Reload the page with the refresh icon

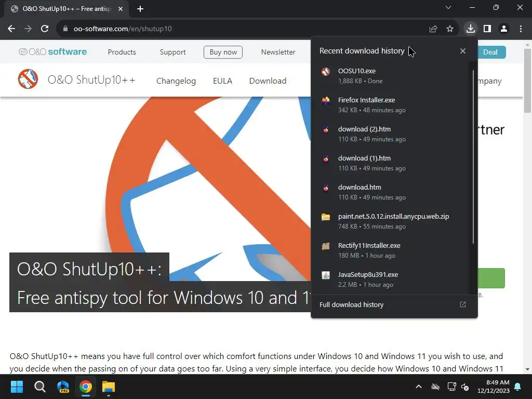[x=45, y=29]
